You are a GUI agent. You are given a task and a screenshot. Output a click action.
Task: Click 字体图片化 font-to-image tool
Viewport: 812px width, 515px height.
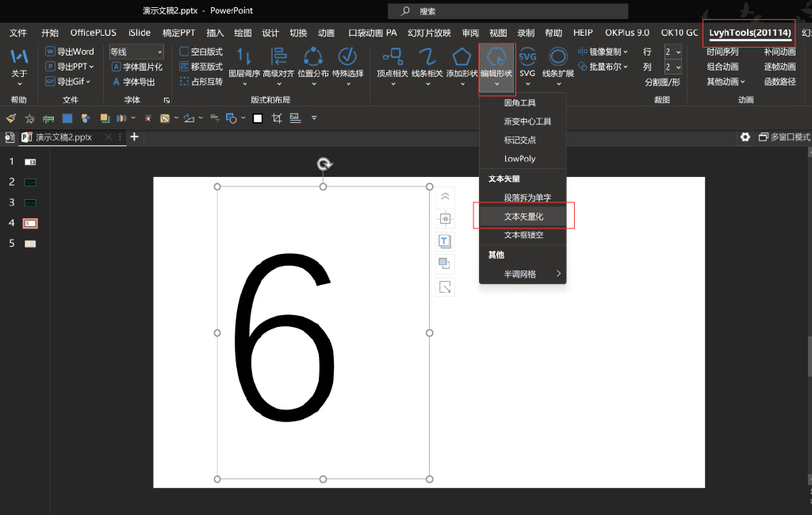pyautogui.click(x=137, y=67)
